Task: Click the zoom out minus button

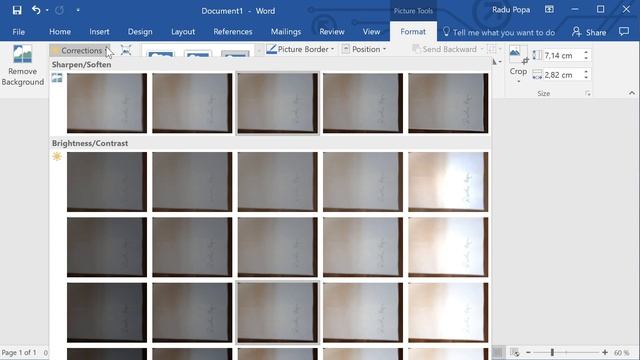Action: pyautogui.click(x=528, y=352)
